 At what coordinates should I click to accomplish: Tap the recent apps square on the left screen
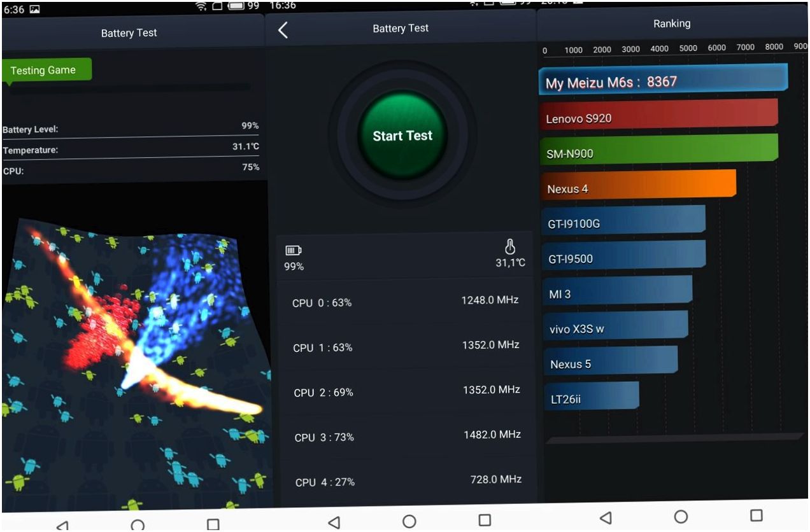[213, 524]
